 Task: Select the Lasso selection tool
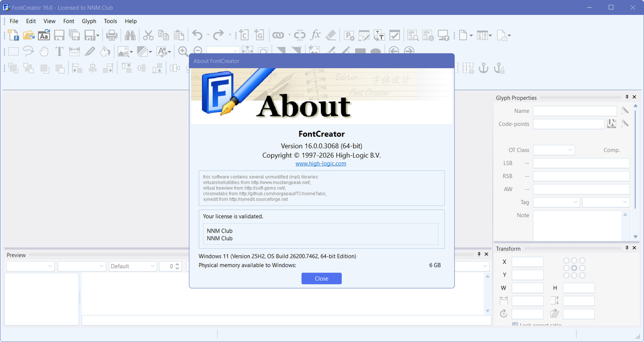pyautogui.click(x=28, y=51)
